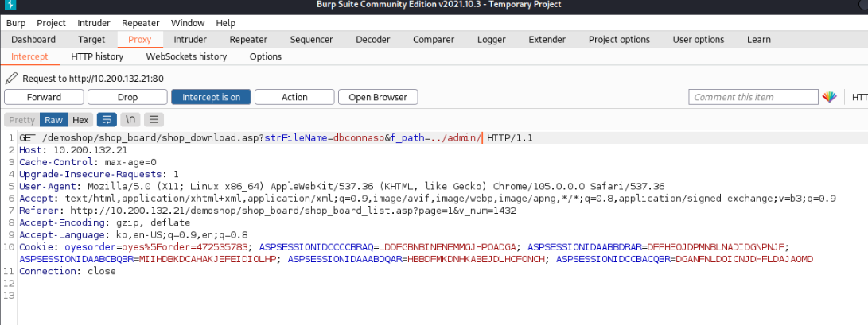
Task: Click the Burp Suite logo icon in title bar
Action: 10,5
